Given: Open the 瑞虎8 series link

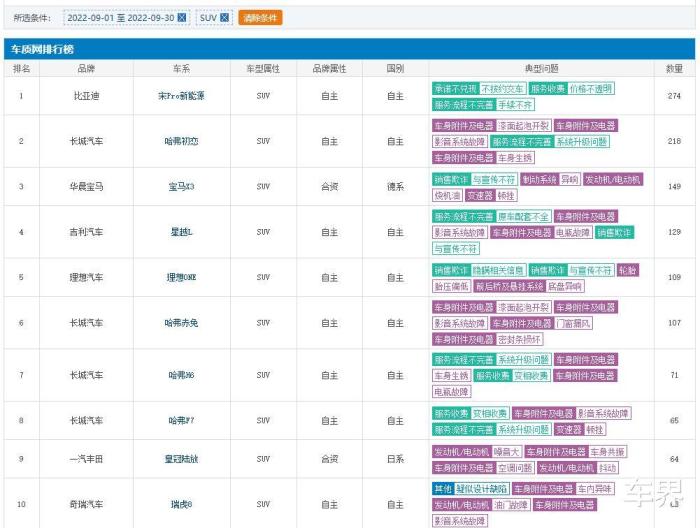Looking at the screenshot, I should (x=181, y=504).
